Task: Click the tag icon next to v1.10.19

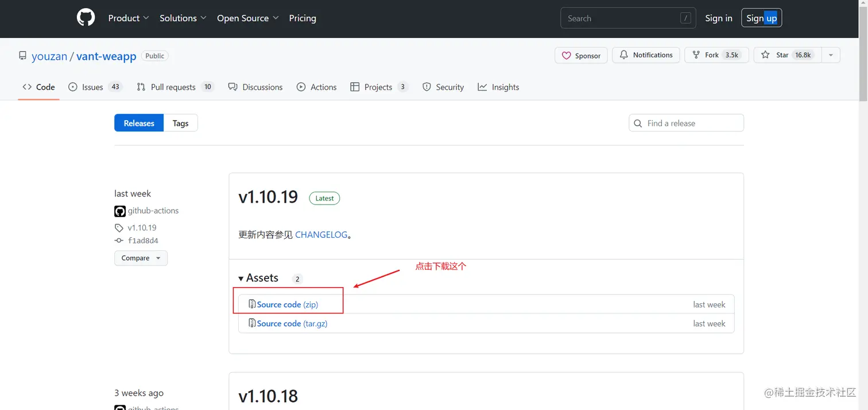Action: coord(119,228)
